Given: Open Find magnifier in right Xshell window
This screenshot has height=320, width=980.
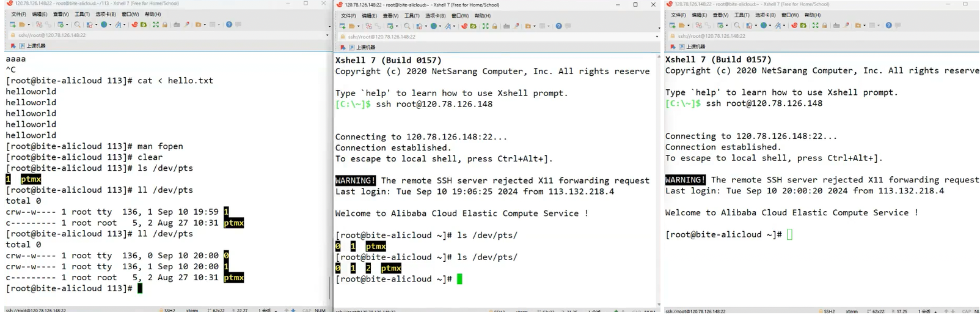Looking at the screenshot, I should (737, 25).
